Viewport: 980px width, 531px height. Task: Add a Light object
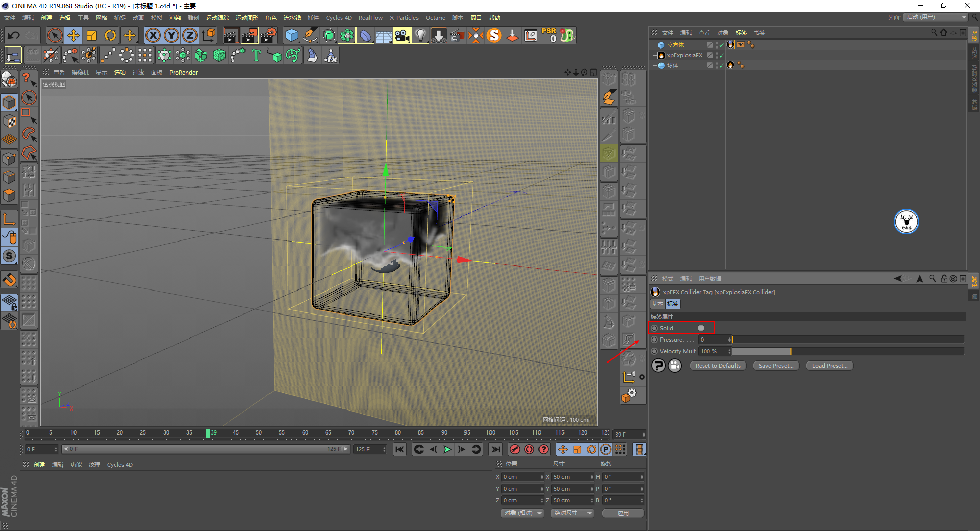pyautogui.click(x=420, y=35)
